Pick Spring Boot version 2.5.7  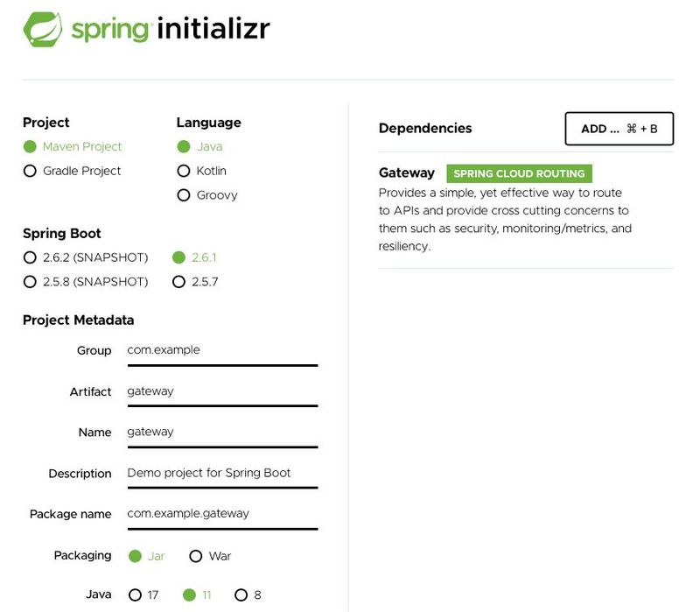point(179,282)
